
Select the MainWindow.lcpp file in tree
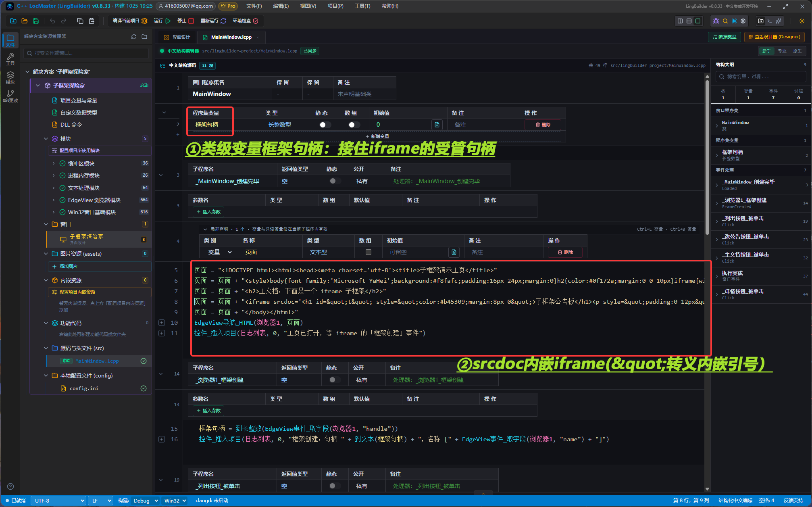(97, 361)
